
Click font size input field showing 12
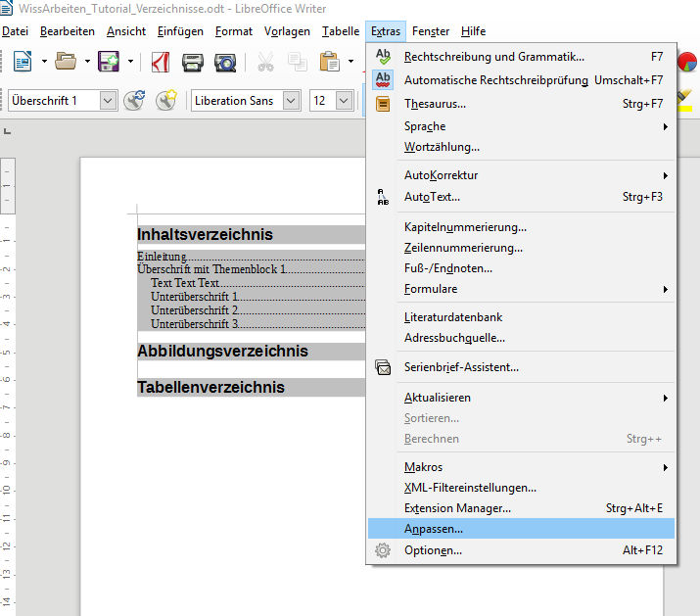pos(323,101)
